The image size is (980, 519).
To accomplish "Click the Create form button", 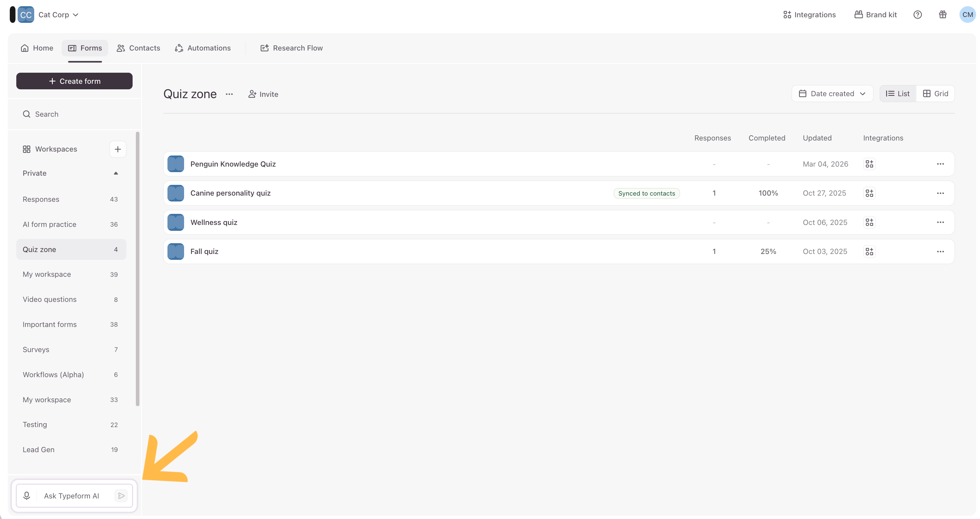I will (x=74, y=81).
